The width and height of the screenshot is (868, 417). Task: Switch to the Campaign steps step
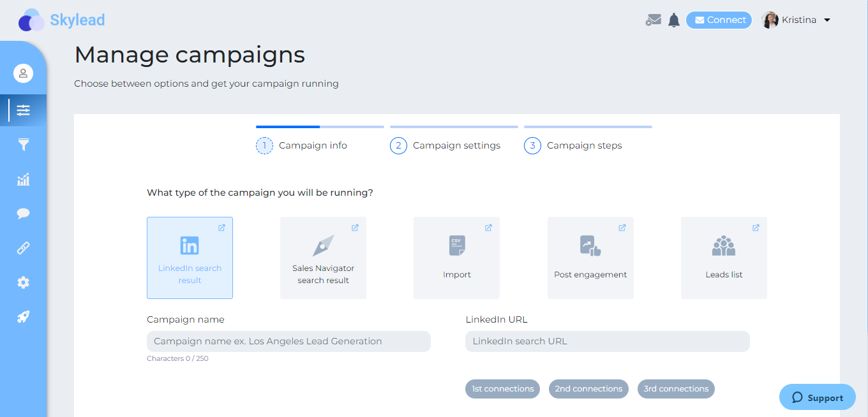tap(572, 145)
